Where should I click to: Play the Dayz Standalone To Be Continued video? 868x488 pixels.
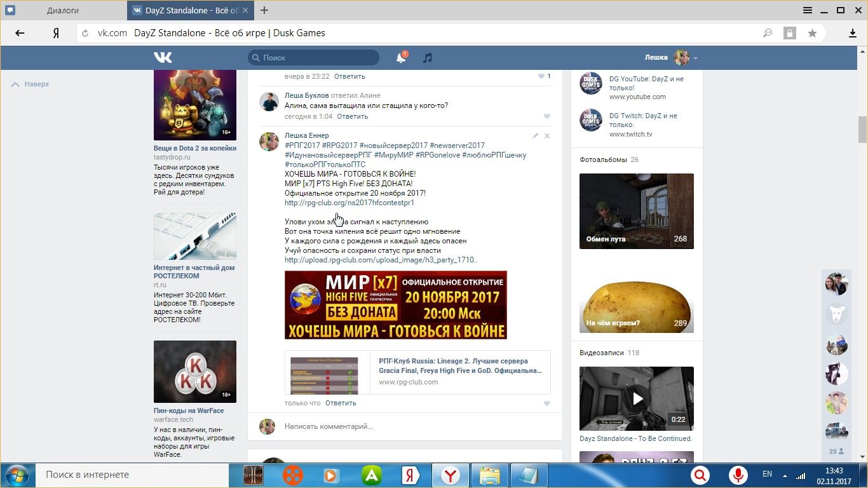pyautogui.click(x=637, y=398)
